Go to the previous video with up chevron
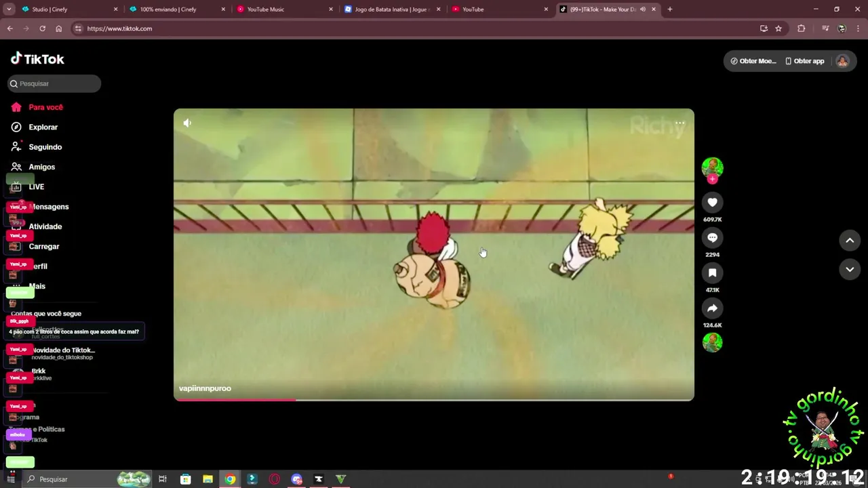868x488 pixels. click(x=850, y=240)
